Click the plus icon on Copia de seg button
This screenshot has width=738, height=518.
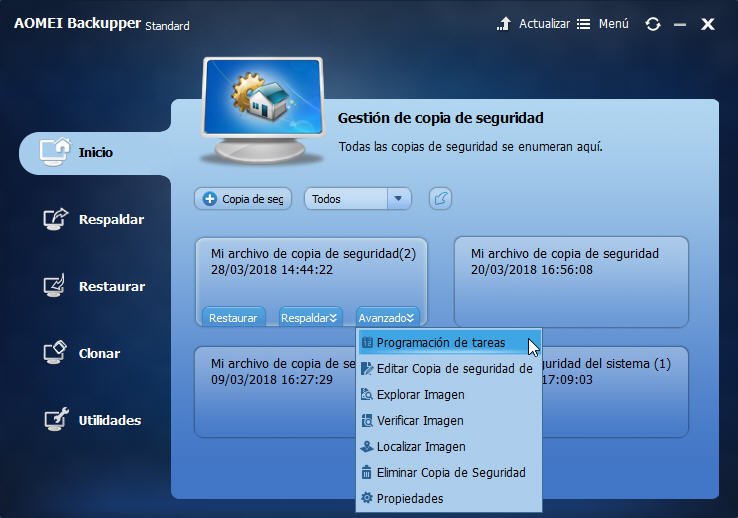pos(210,199)
